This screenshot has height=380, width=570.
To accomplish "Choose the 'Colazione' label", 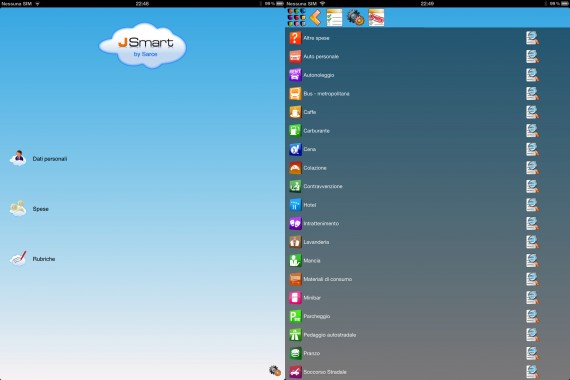I will click(315, 168).
